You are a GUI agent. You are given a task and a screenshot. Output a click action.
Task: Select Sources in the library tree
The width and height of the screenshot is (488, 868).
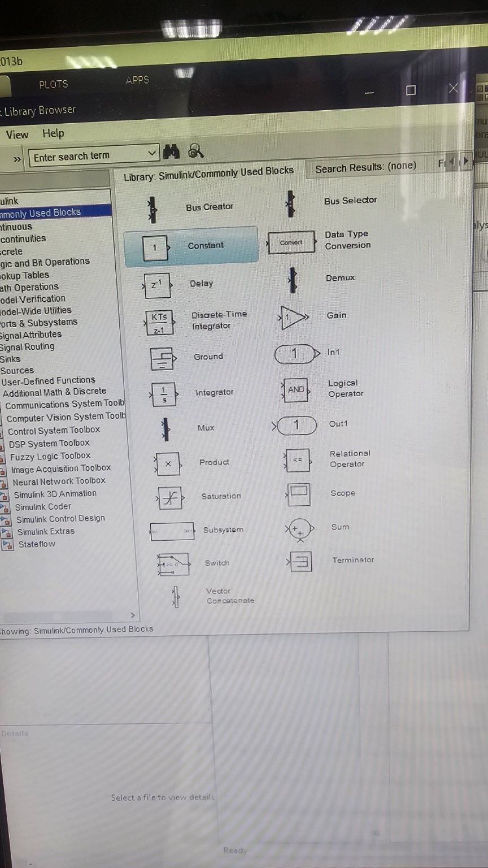tap(17, 371)
